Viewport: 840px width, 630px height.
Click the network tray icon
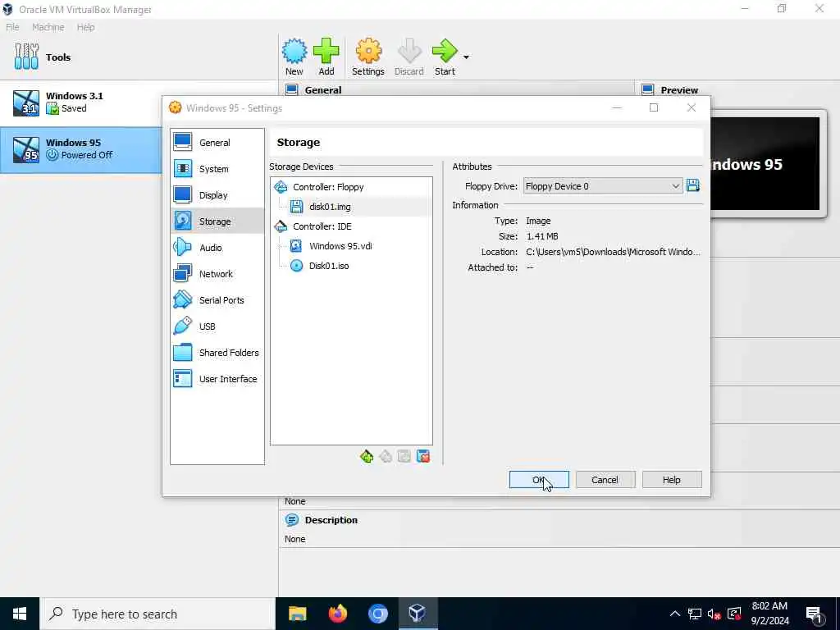[694, 614]
